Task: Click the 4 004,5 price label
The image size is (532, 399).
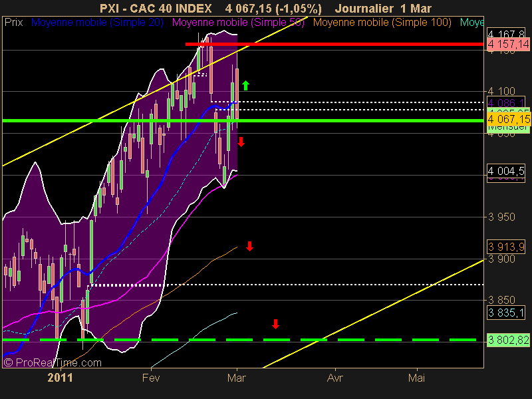Action: (x=506, y=171)
